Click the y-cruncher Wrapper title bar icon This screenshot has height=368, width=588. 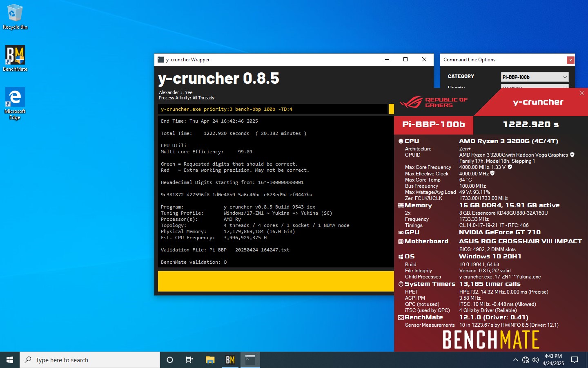tap(161, 60)
